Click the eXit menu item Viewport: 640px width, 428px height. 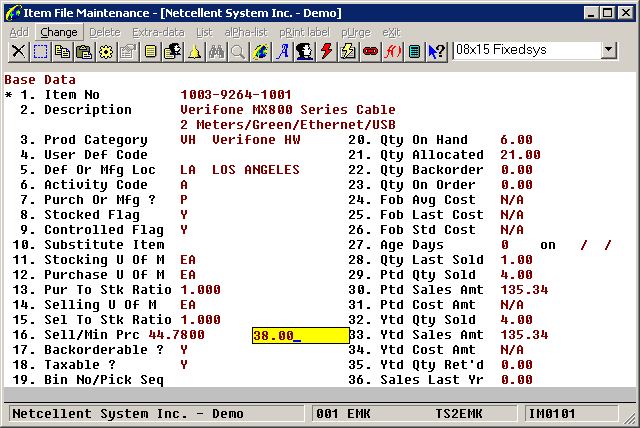point(391,32)
